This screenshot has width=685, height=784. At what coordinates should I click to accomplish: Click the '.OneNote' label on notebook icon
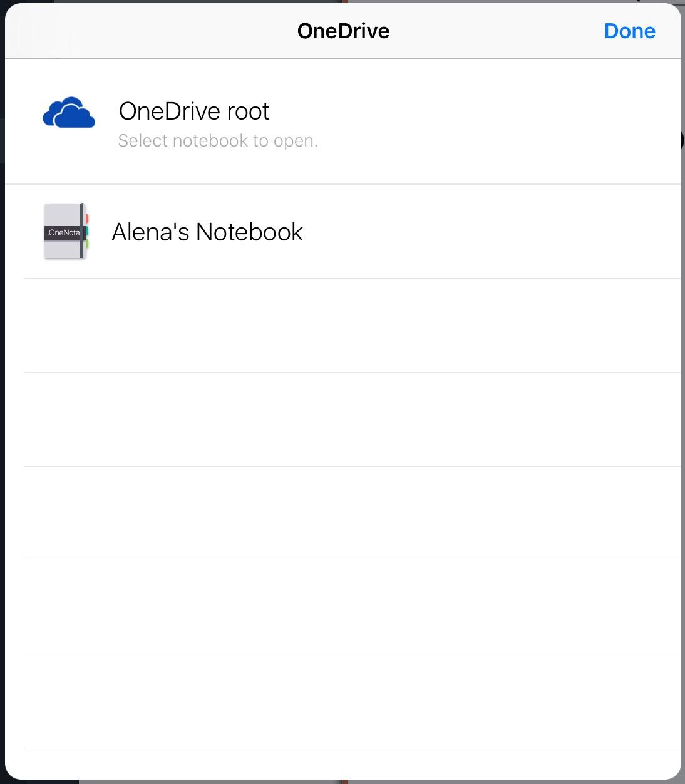[63, 232]
